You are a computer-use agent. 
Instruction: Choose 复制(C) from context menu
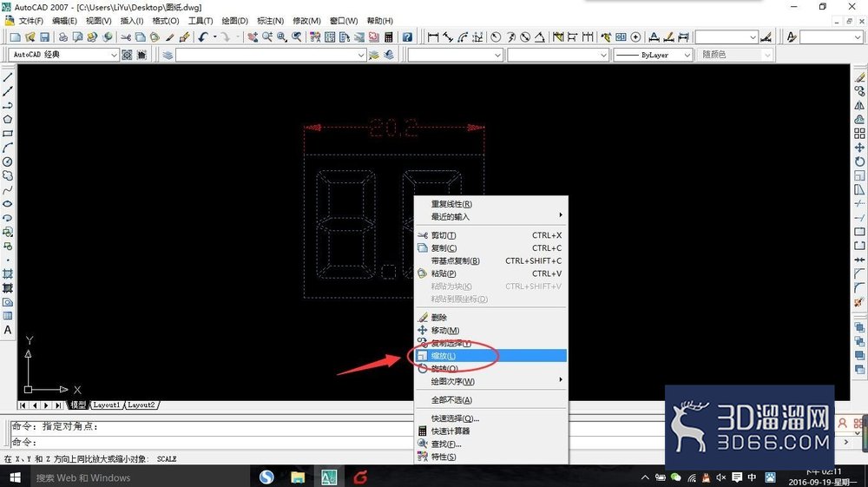tap(491, 248)
